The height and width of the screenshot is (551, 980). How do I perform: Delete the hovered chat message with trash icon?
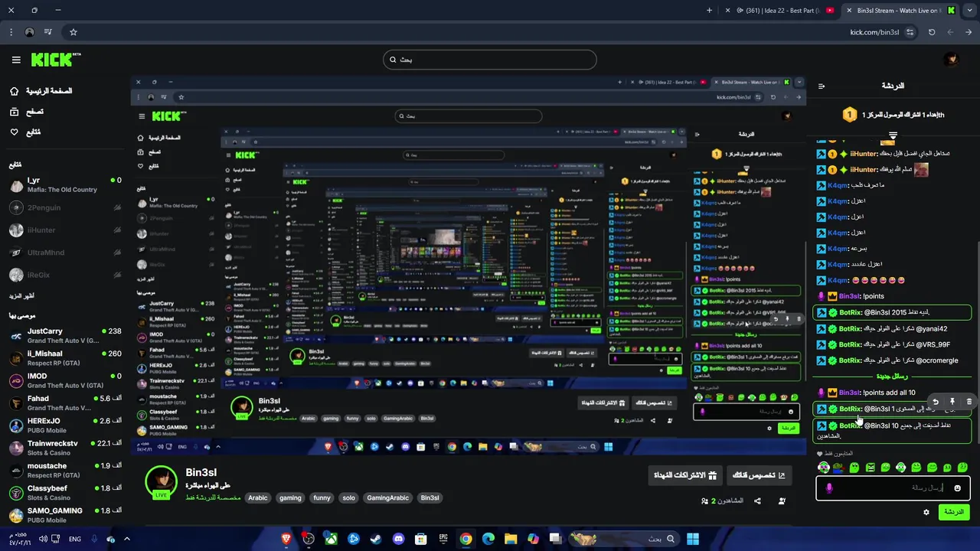tap(969, 401)
